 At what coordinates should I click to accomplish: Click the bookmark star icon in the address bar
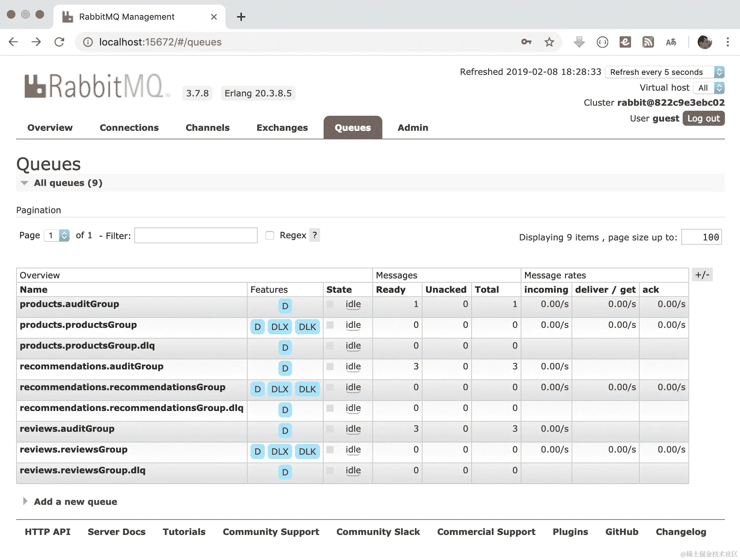549,42
